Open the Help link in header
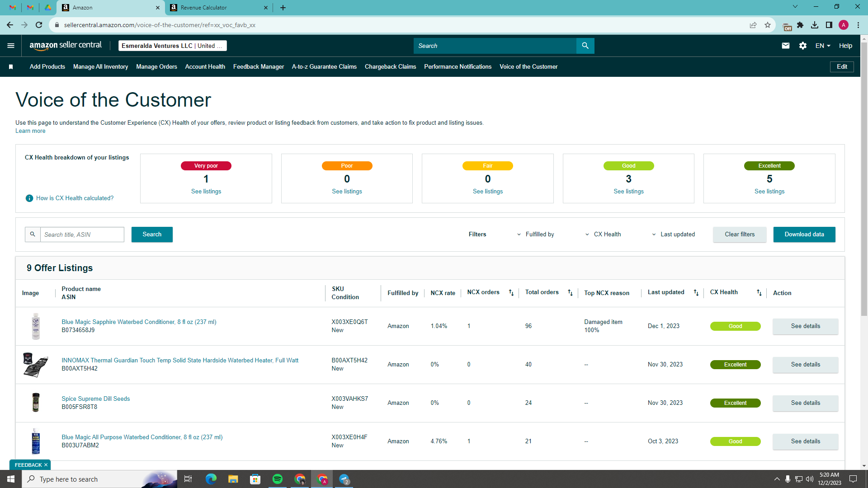 [x=845, y=46]
